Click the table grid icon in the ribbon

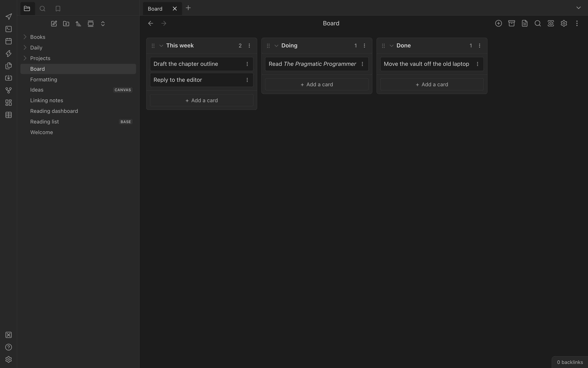(9, 115)
